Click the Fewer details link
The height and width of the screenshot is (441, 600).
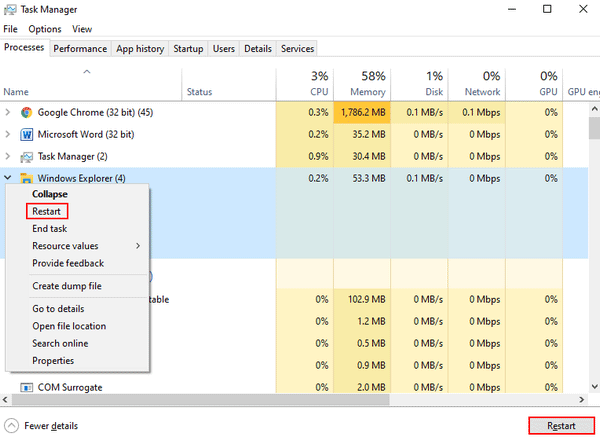[51, 426]
